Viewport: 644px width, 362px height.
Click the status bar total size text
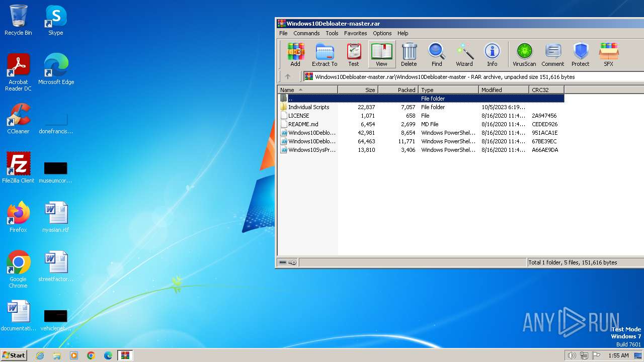point(573,262)
